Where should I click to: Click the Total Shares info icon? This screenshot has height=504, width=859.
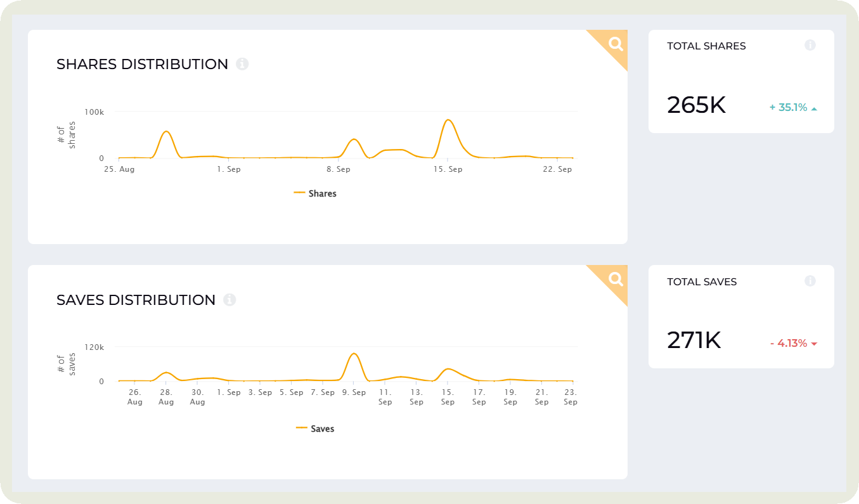(810, 46)
